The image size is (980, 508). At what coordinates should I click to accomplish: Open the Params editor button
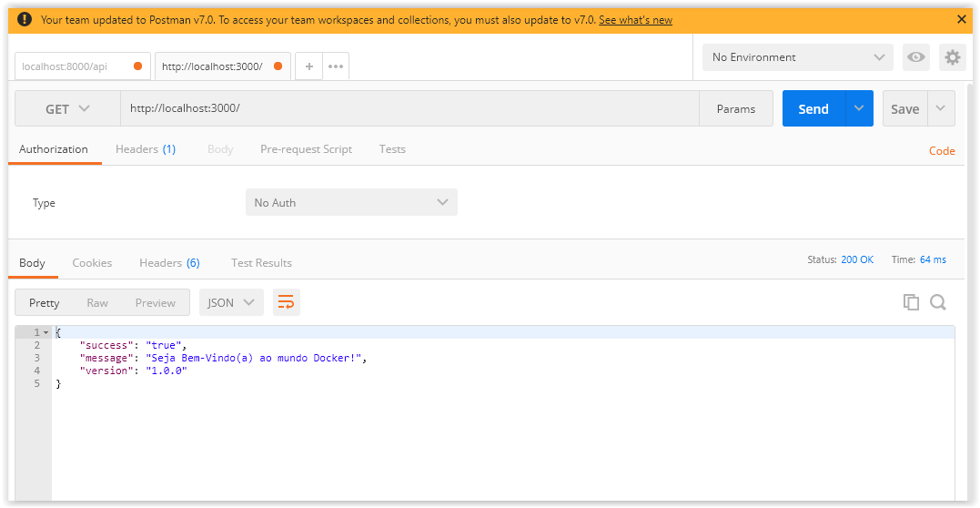click(x=735, y=109)
